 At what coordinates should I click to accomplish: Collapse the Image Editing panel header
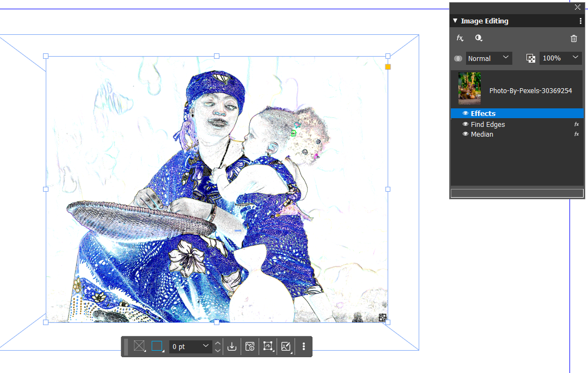pyautogui.click(x=455, y=21)
